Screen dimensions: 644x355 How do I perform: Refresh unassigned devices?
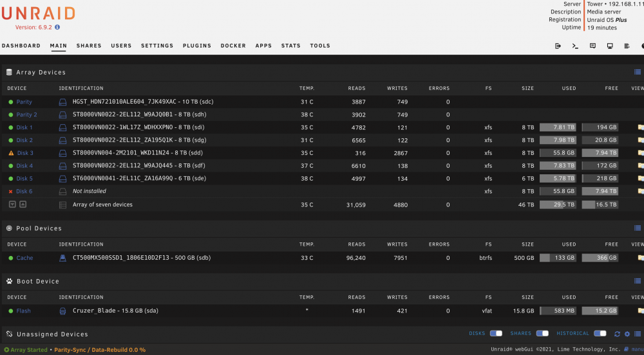pyautogui.click(x=617, y=334)
